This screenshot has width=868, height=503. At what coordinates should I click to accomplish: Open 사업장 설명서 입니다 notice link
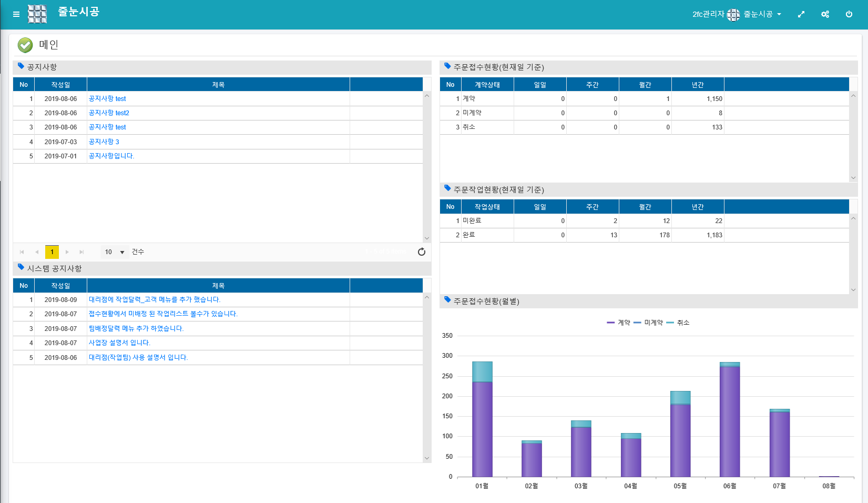[x=119, y=343]
